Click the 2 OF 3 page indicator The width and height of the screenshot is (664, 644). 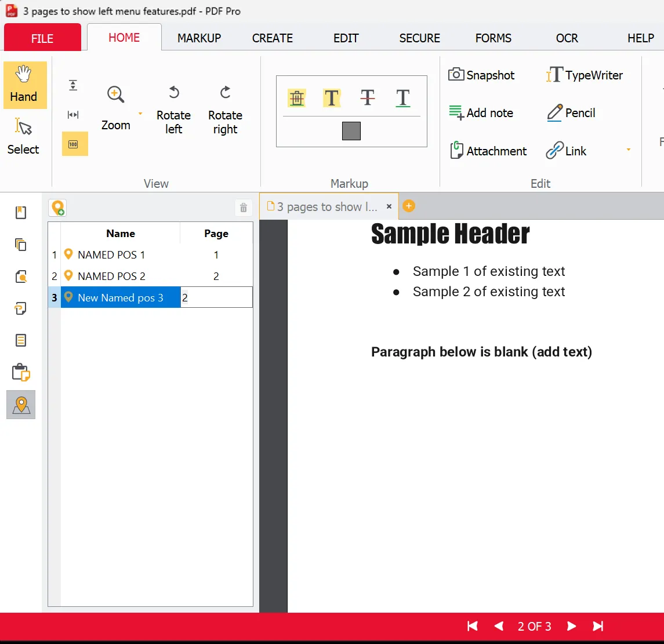(535, 626)
